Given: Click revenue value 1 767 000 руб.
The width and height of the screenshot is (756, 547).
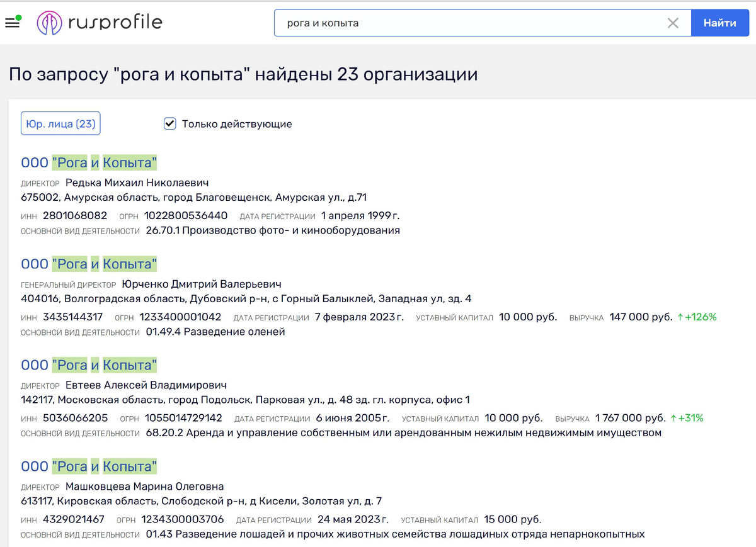Looking at the screenshot, I should (x=630, y=418).
